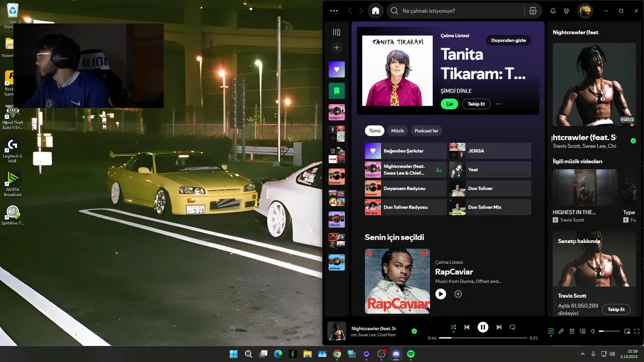Image resolution: width=644 pixels, height=362 pixels.
Task: Skip to the previous track
Action: coord(467,327)
